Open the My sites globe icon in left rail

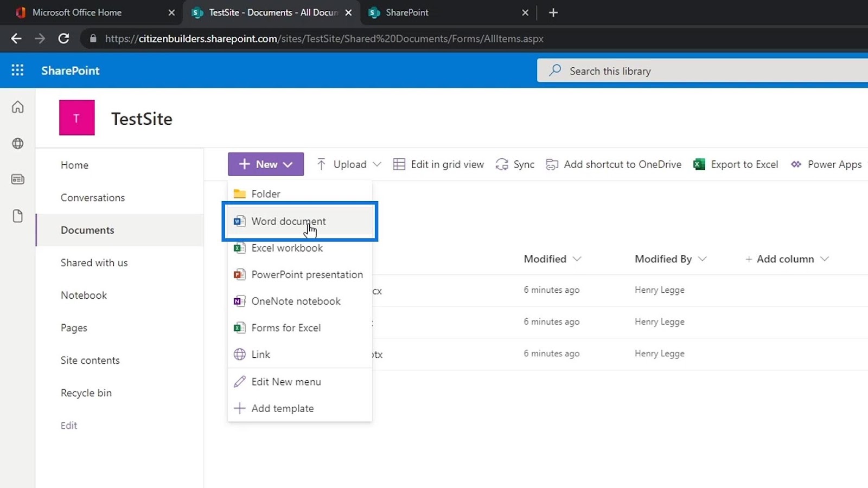pyautogui.click(x=18, y=144)
